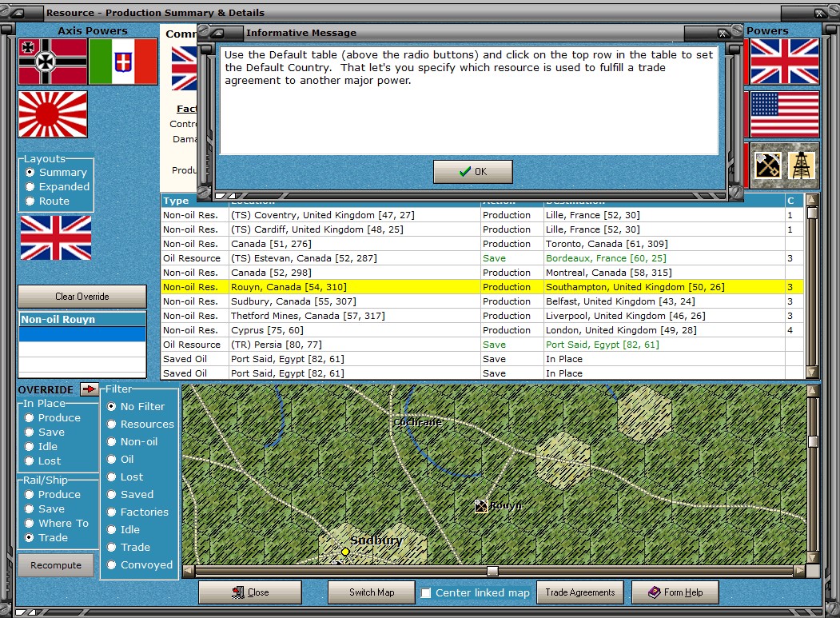The height and width of the screenshot is (618, 840).
Task: Click the pickaxe non-oil resource icon
Action: (x=767, y=165)
